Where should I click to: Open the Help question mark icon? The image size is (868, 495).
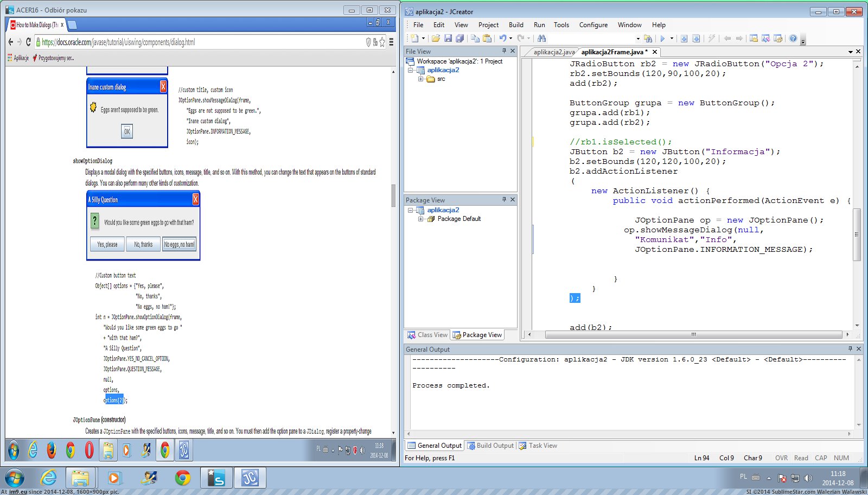[x=793, y=38]
